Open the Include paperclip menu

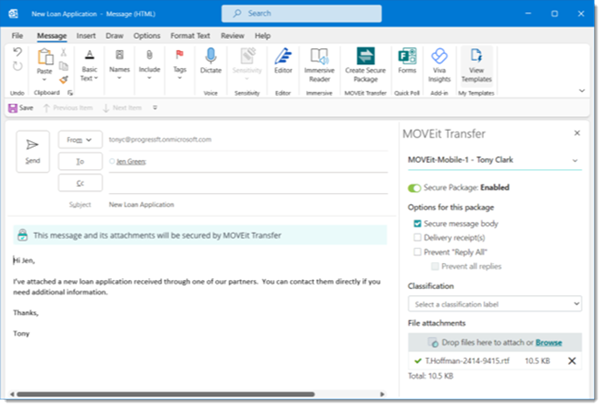coord(149,64)
